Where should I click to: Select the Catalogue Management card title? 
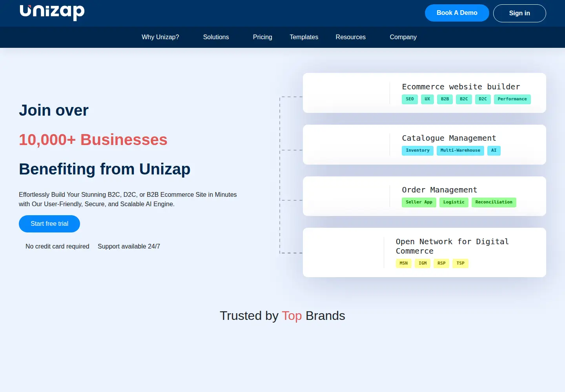pos(449,138)
